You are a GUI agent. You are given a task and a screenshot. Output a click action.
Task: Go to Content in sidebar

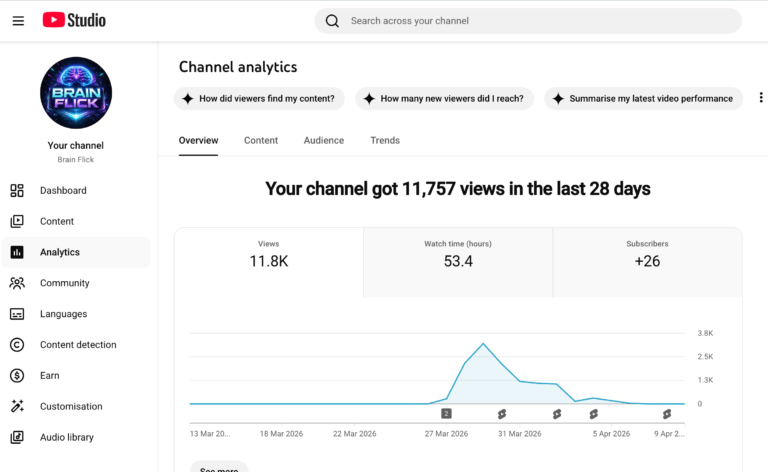pos(57,221)
